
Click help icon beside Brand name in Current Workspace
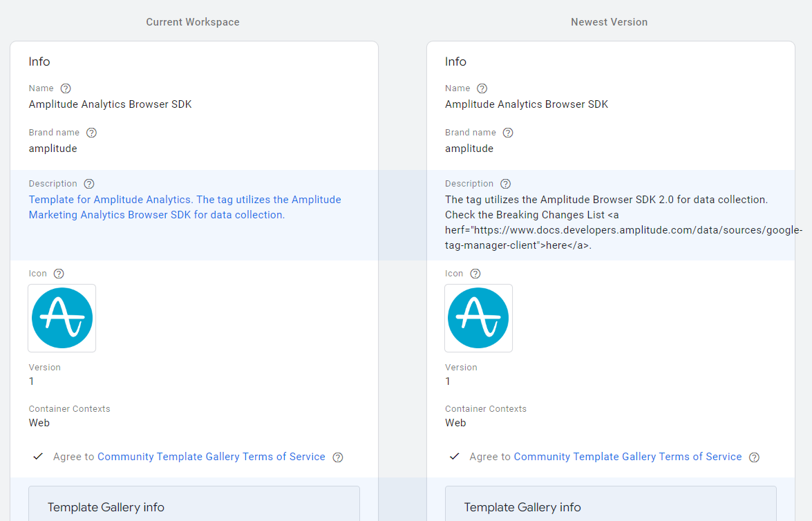coord(91,133)
